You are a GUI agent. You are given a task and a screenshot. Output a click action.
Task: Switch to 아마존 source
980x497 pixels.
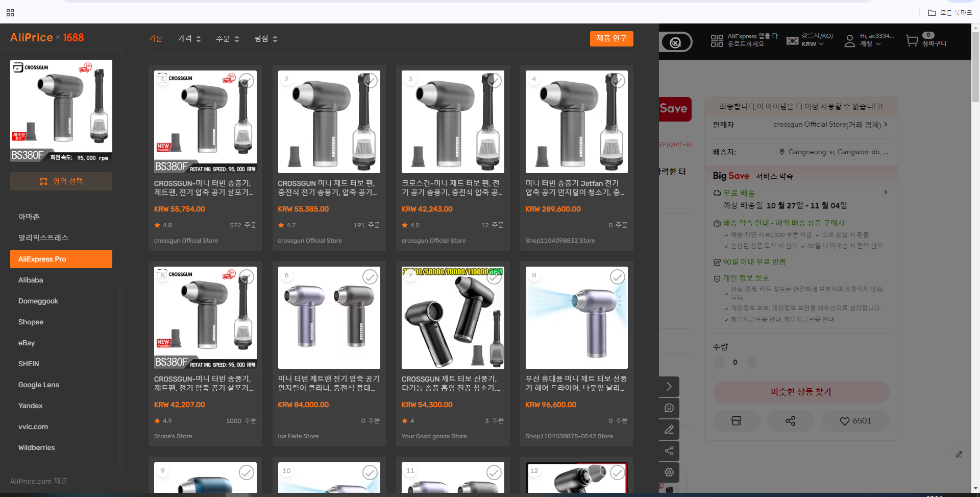[x=61, y=217]
